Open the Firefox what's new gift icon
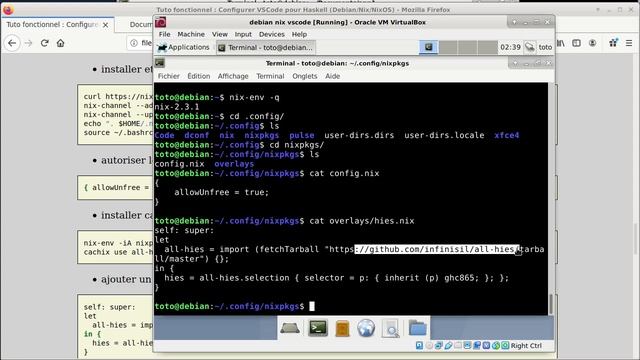 pyautogui.click(x=613, y=43)
